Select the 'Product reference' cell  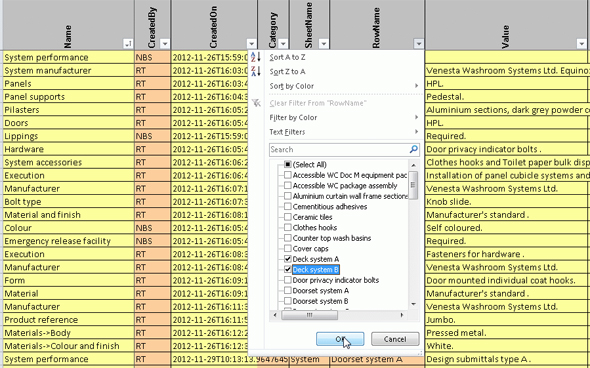68,320
